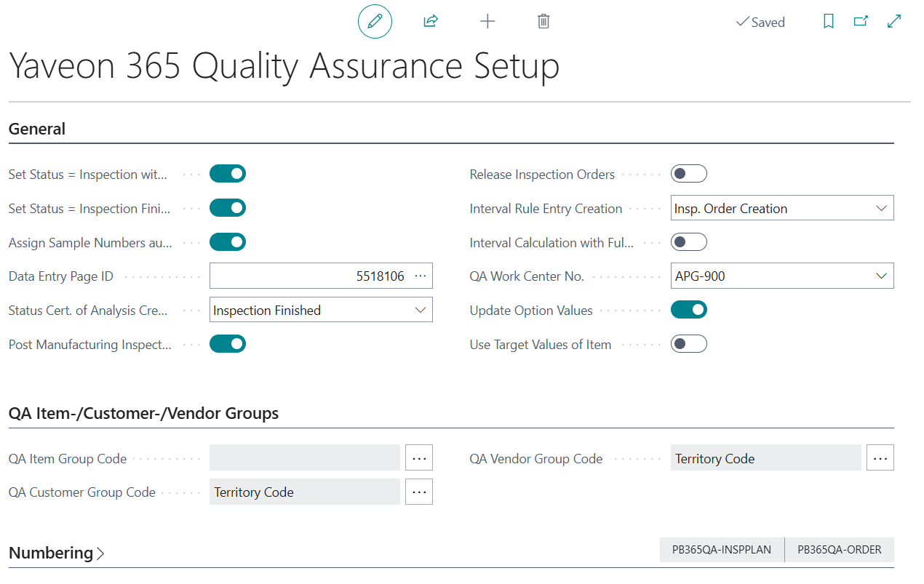Click the QA Item Group Code field

click(x=305, y=458)
